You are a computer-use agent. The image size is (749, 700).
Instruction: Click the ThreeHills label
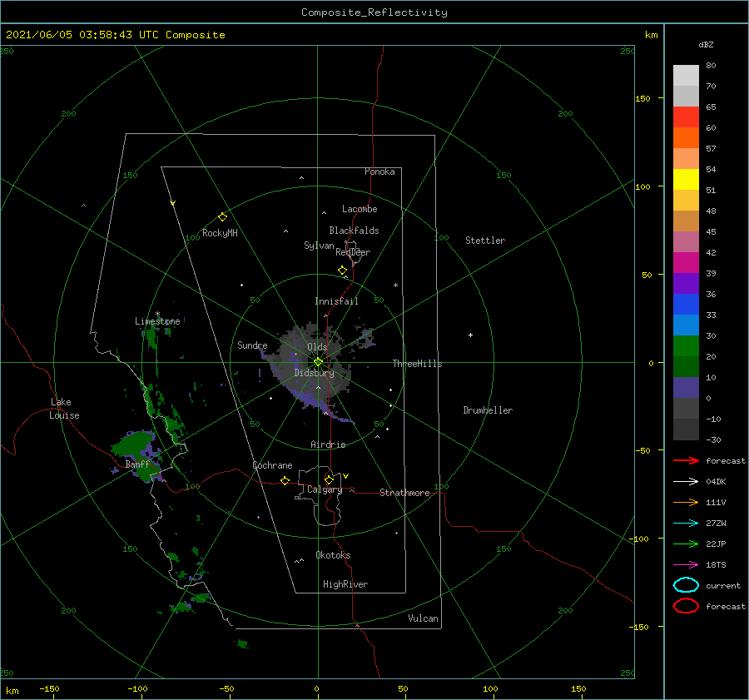(418, 364)
